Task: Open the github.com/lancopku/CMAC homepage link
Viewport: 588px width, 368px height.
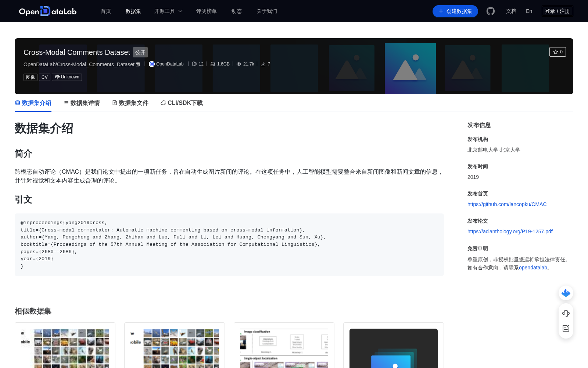Action: 507,204
